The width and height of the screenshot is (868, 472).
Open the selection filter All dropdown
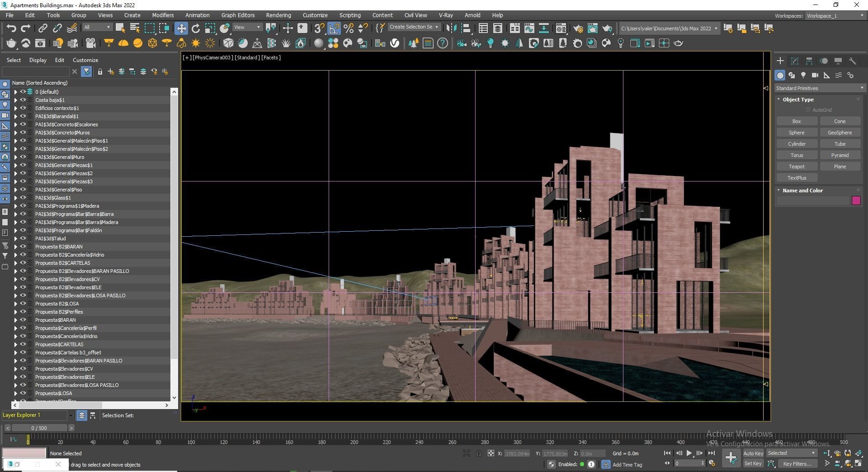pyautogui.click(x=97, y=28)
